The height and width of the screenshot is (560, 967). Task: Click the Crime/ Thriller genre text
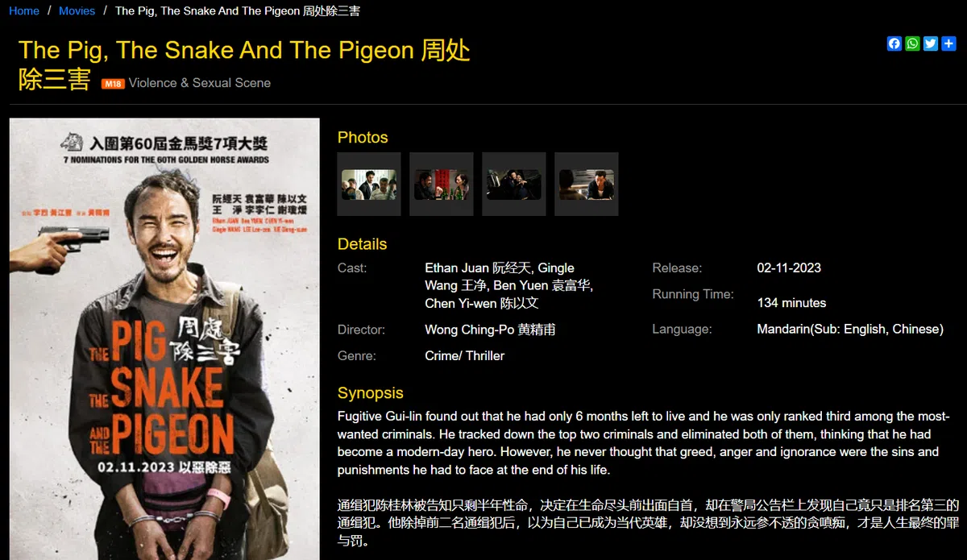[465, 355]
